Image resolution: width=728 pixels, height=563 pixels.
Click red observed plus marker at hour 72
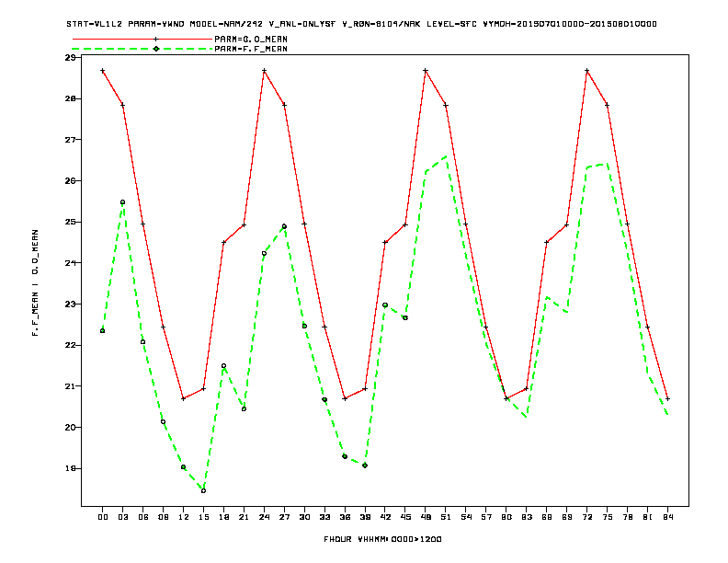[x=586, y=71]
